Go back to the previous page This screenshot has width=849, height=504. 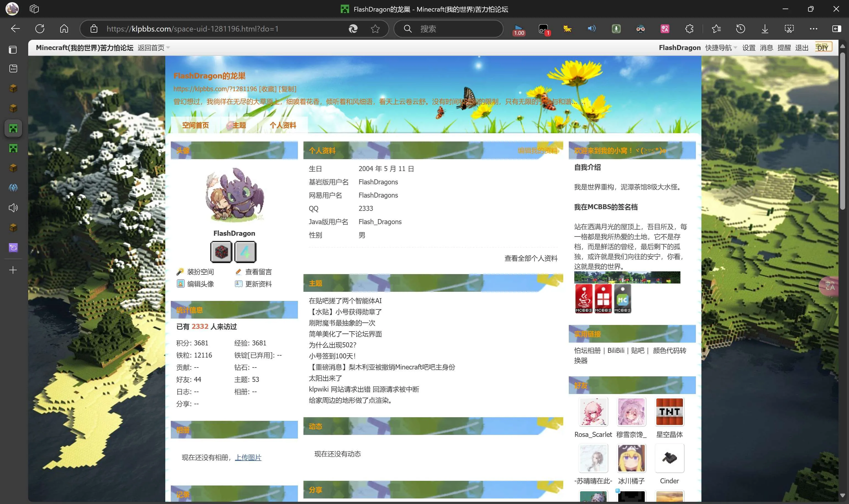pyautogui.click(x=15, y=29)
